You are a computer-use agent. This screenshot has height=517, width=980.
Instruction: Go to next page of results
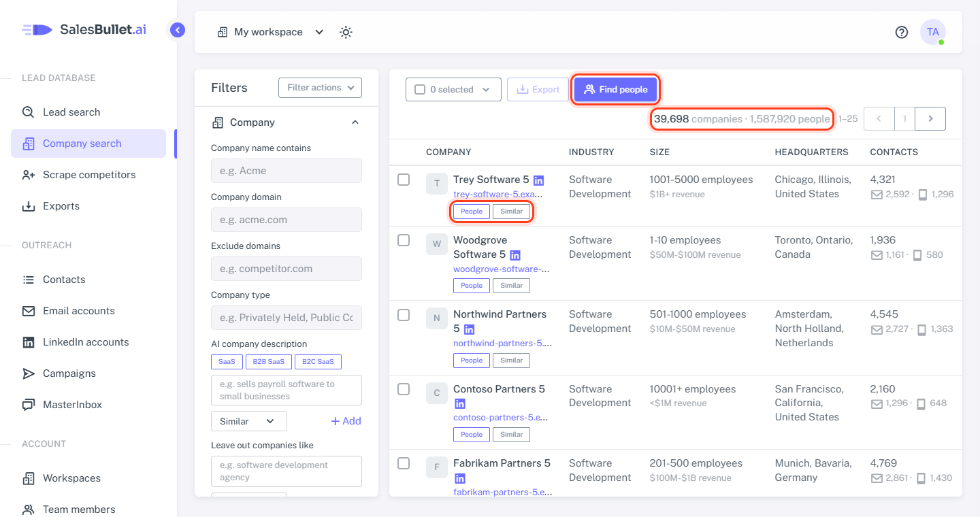(x=930, y=118)
